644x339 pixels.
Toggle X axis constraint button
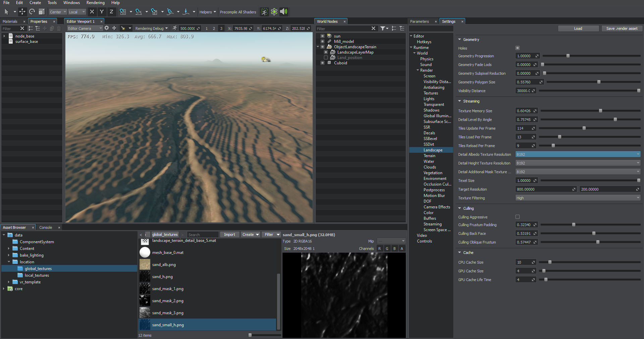(x=92, y=12)
